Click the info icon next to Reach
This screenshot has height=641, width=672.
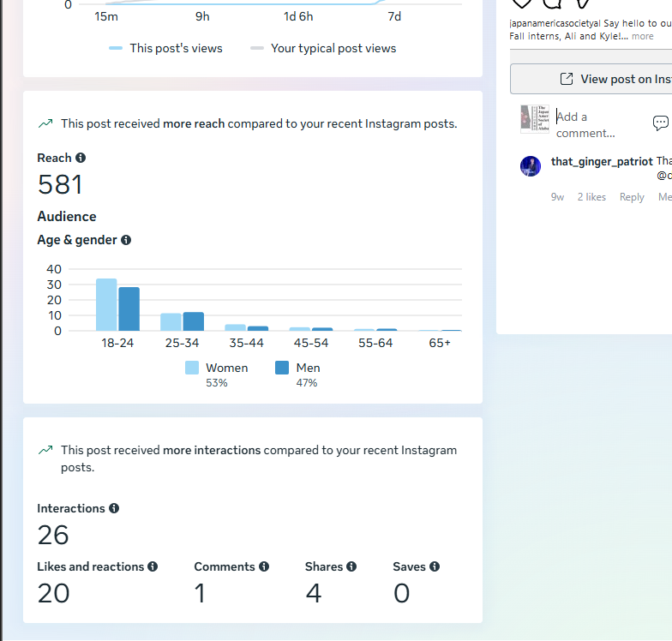[81, 158]
